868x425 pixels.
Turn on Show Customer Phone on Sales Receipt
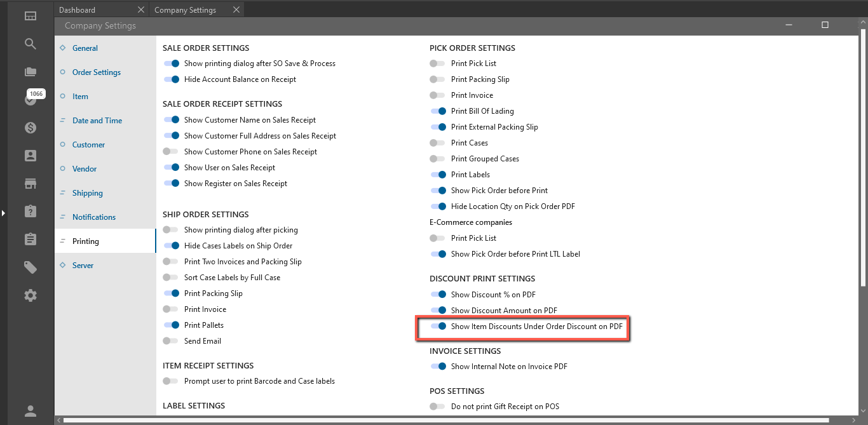(170, 152)
